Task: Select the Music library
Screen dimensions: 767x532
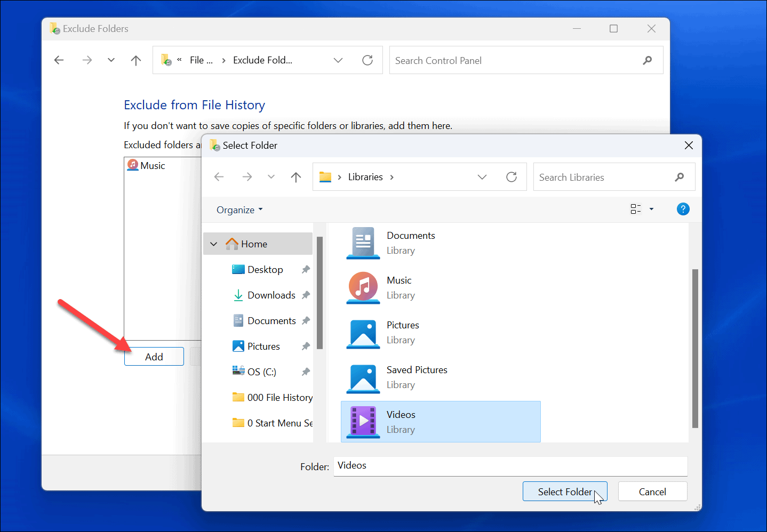Action: coord(399,287)
